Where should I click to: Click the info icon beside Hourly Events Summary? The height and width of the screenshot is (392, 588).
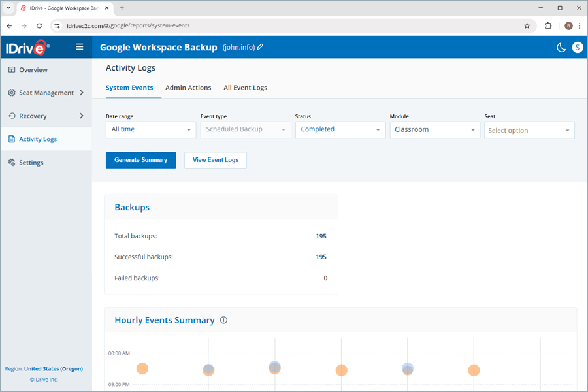pyautogui.click(x=224, y=320)
